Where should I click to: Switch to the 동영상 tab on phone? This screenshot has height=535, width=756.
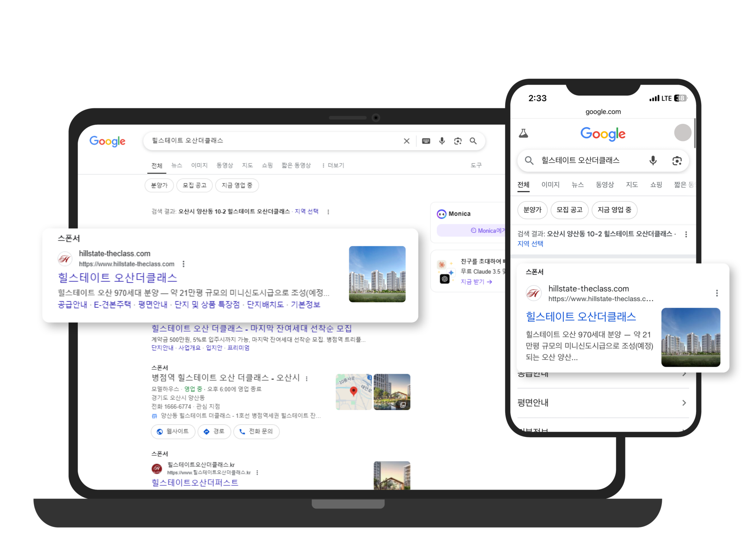tap(605, 185)
